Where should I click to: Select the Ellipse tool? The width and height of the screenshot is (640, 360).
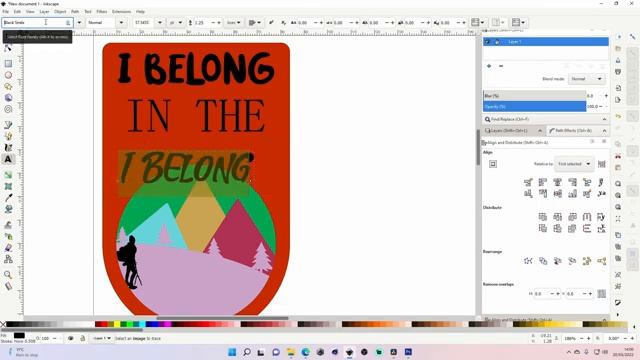coord(8,75)
